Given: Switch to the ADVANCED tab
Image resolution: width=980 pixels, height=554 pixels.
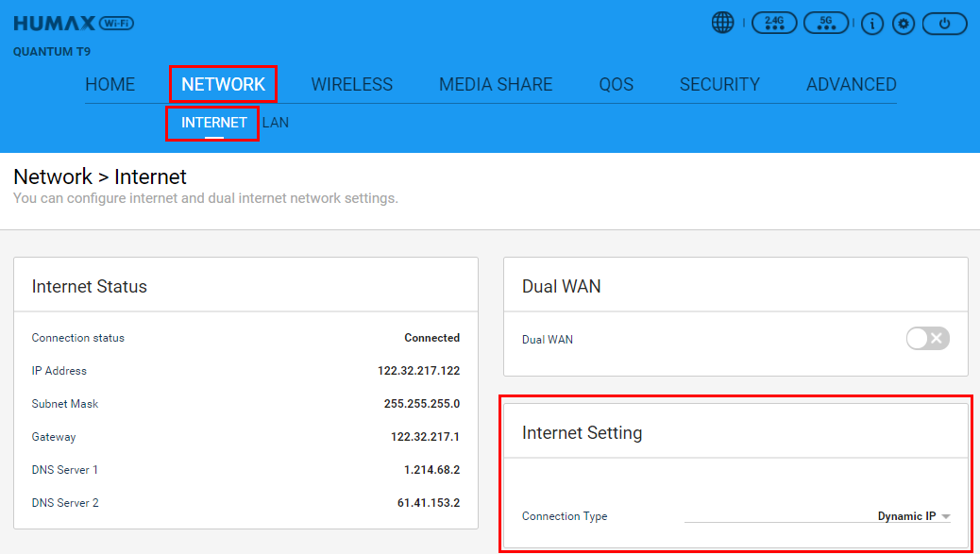Looking at the screenshot, I should 852,84.
